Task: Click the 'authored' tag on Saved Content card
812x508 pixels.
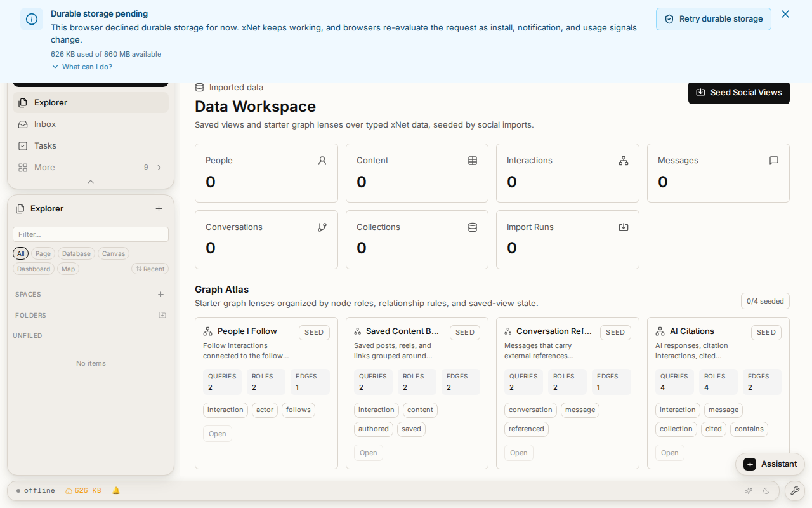Action: click(374, 429)
